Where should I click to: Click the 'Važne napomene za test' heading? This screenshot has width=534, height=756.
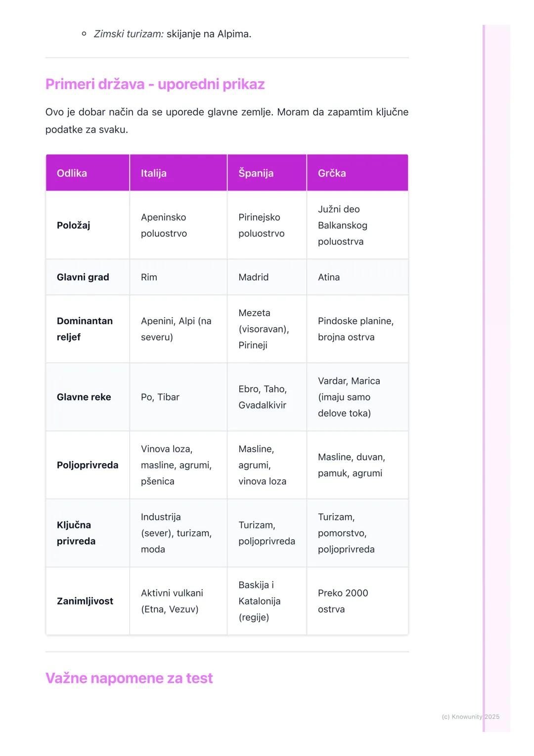pos(129,678)
